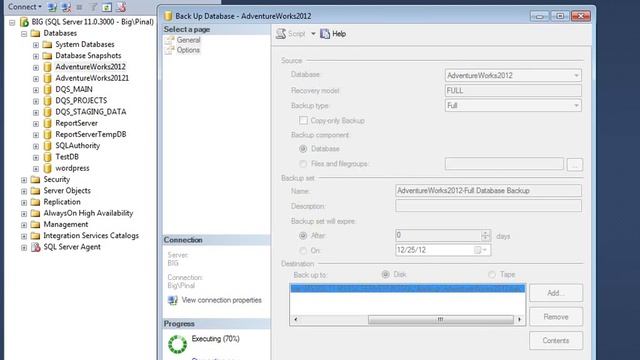Click the backup dialog title bar database icon
Viewport: 640px width, 360px height.
(x=168, y=16)
